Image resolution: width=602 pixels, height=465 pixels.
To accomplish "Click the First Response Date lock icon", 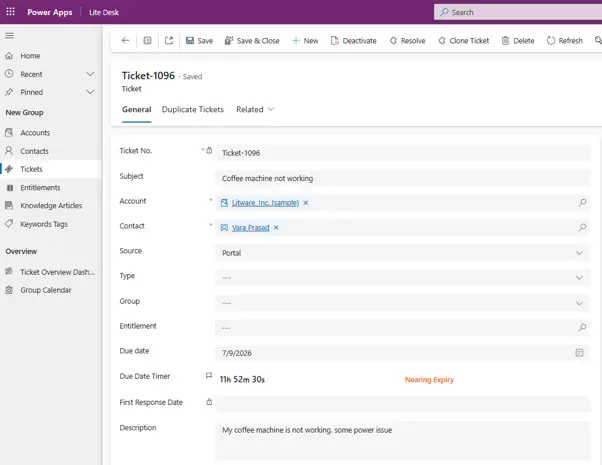I will coord(209,402).
